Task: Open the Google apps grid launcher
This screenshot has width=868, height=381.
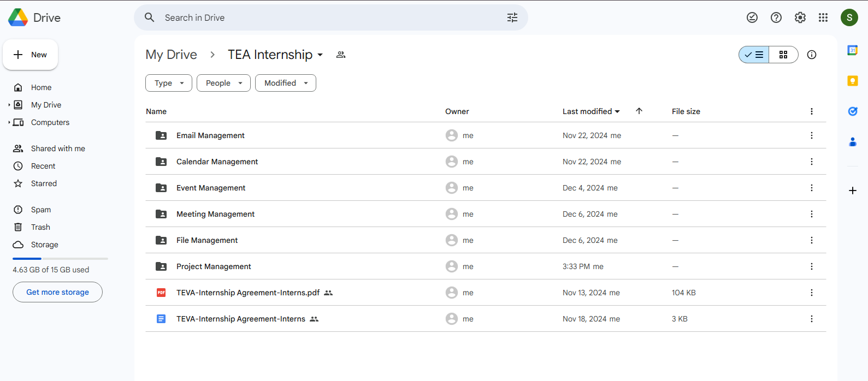Action: tap(823, 17)
